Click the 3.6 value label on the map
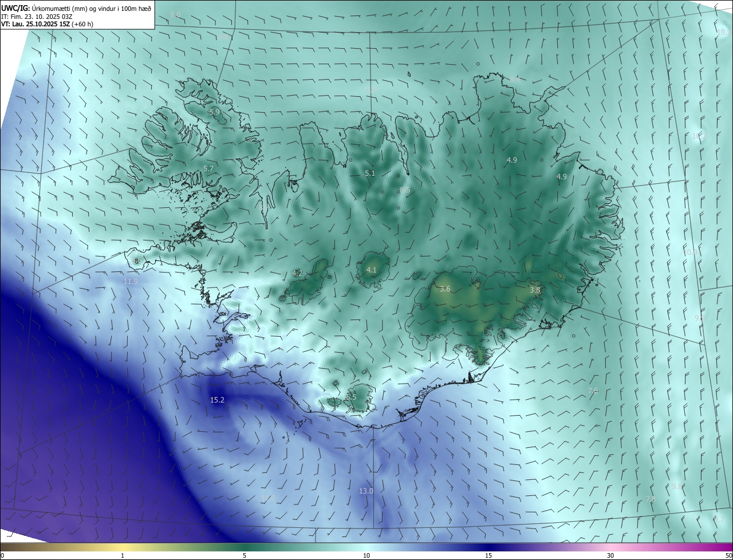Viewport: 733px width, 560px height. pyautogui.click(x=445, y=289)
